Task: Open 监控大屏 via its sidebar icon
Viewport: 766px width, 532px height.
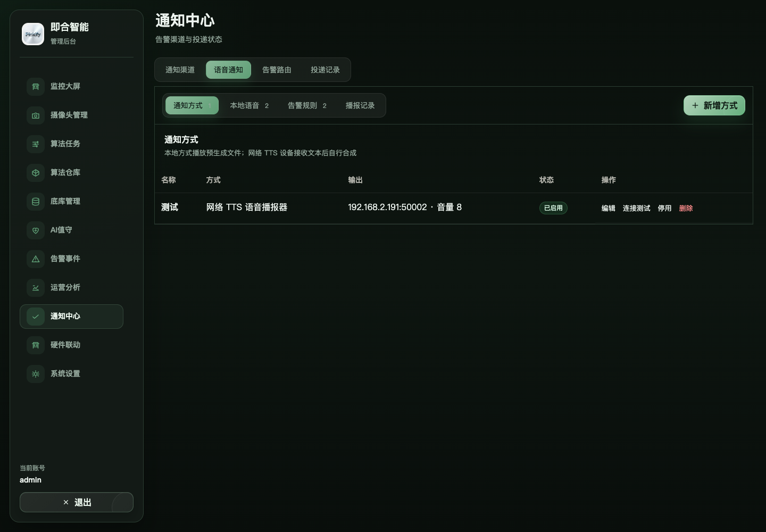Action: pyautogui.click(x=36, y=86)
